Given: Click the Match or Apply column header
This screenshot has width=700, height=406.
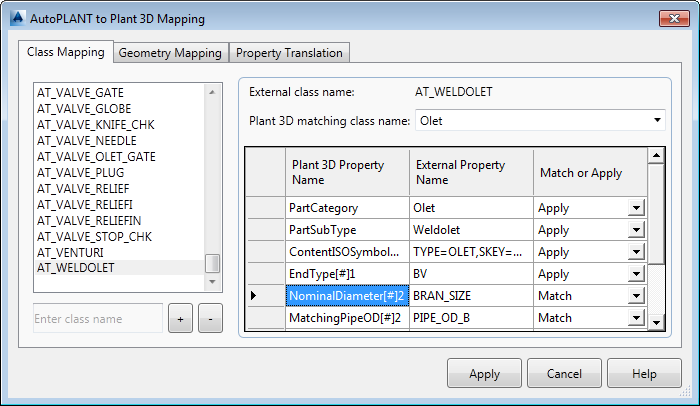Looking at the screenshot, I should [590, 172].
